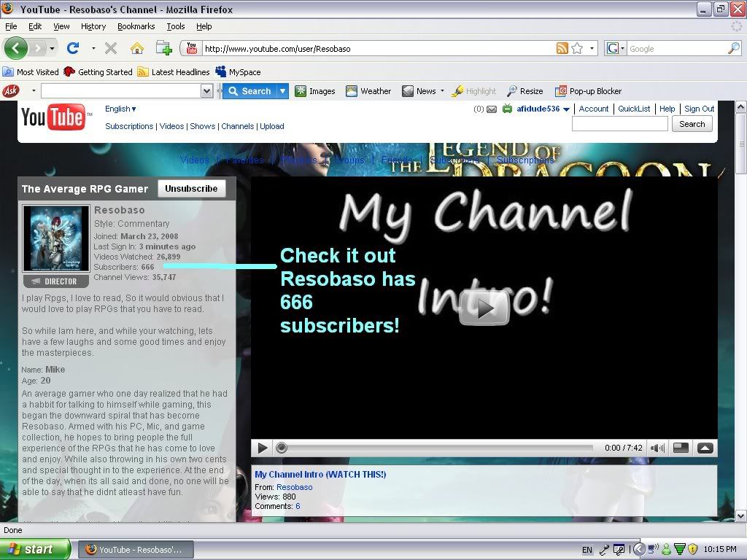Bookmark this page with the star icon

[x=577, y=48]
